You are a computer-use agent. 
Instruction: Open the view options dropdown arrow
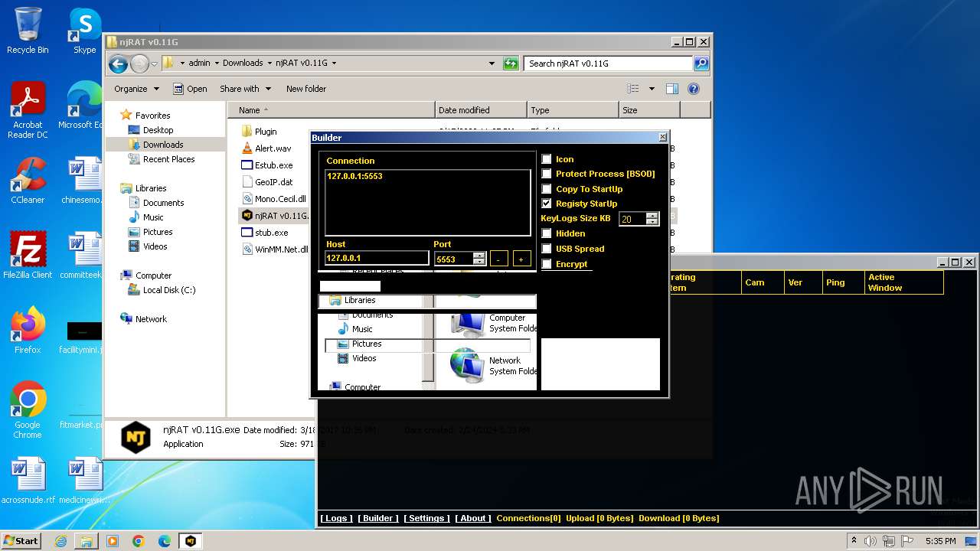click(652, 89)
